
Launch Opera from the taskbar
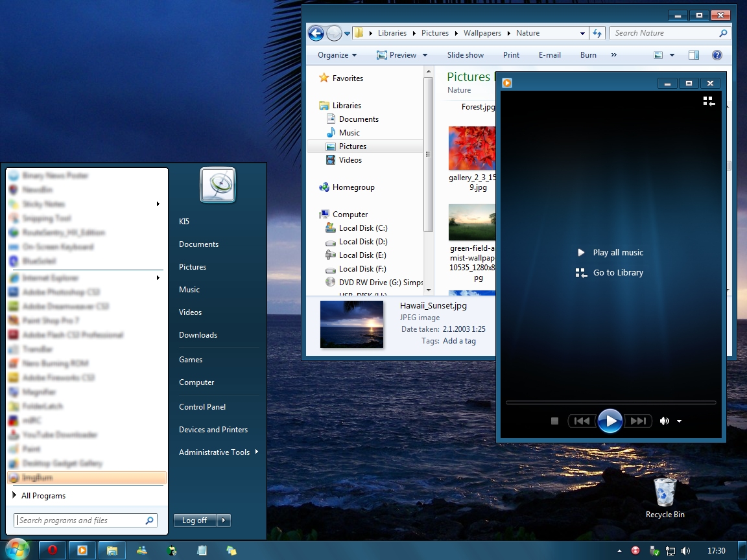52,550
